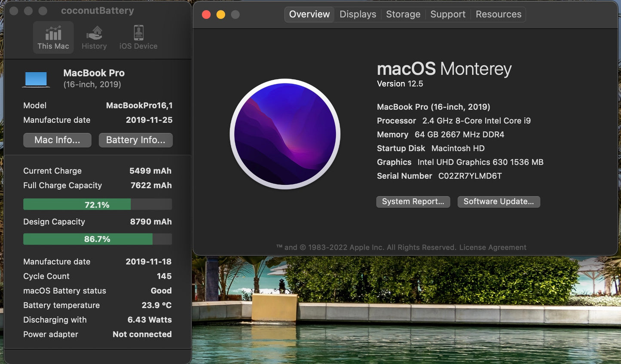Select the bar chart icon labeled This Mac
The image size is (621, 364).
tap(53, 32)
